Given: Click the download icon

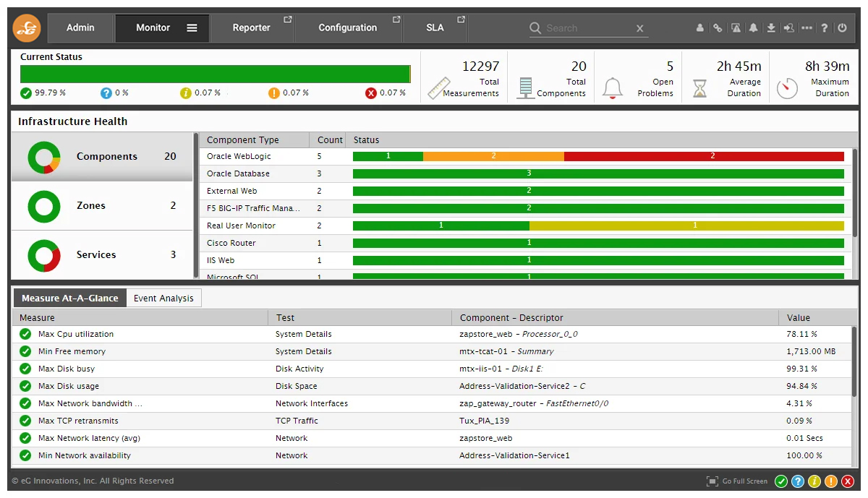Looking at the screenshot, I should (x=771, y=28).
